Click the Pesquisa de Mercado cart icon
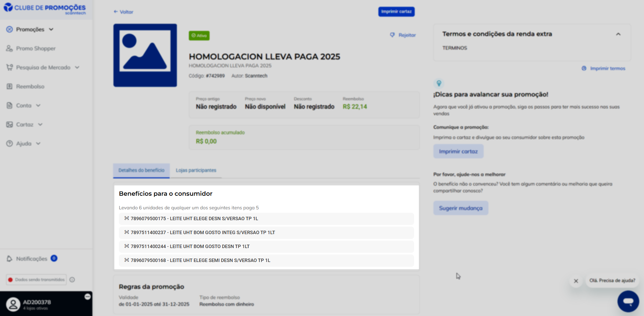Viewport: 644px width, 316px height. coord(10,67)
